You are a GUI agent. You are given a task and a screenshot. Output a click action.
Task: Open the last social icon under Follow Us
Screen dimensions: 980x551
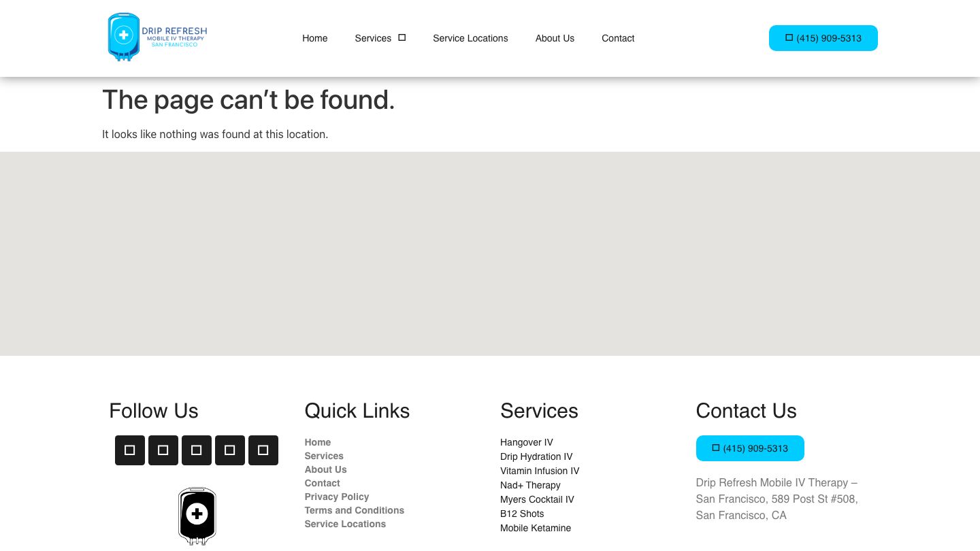coord(263,450)
